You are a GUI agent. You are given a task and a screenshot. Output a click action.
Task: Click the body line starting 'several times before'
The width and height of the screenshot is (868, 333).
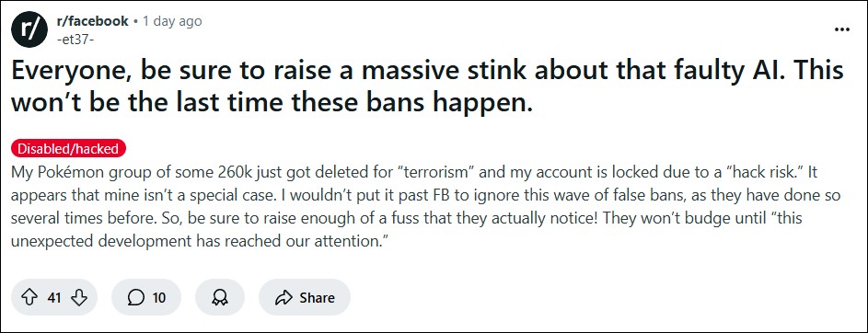tap(408, 219)
